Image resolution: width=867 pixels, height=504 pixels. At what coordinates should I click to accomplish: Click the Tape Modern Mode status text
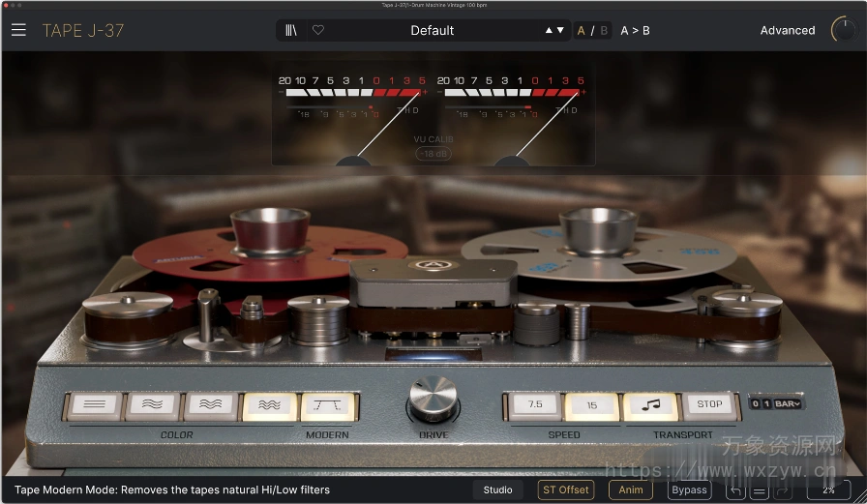172,489
